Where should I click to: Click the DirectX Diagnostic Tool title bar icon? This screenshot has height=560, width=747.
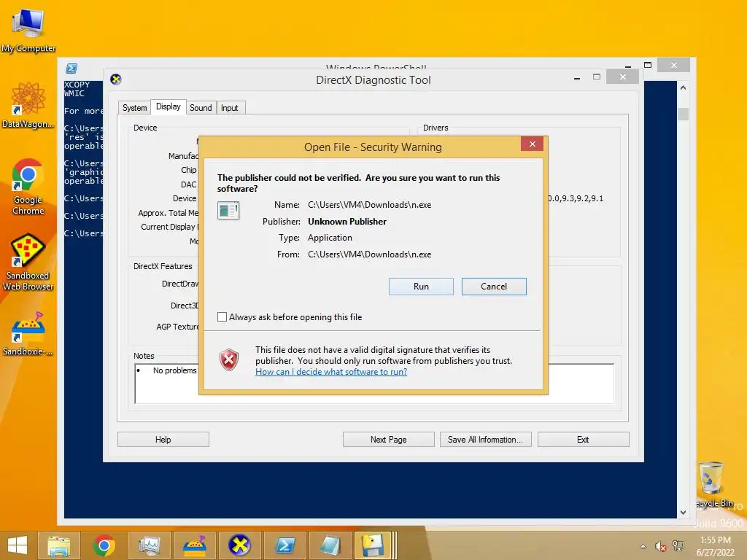point(116,79)
